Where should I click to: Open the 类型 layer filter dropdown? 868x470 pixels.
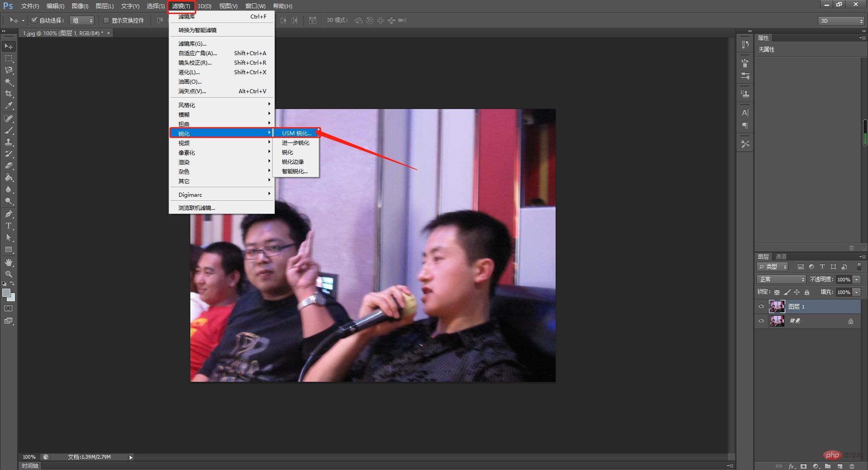click(x=773, y=267)
